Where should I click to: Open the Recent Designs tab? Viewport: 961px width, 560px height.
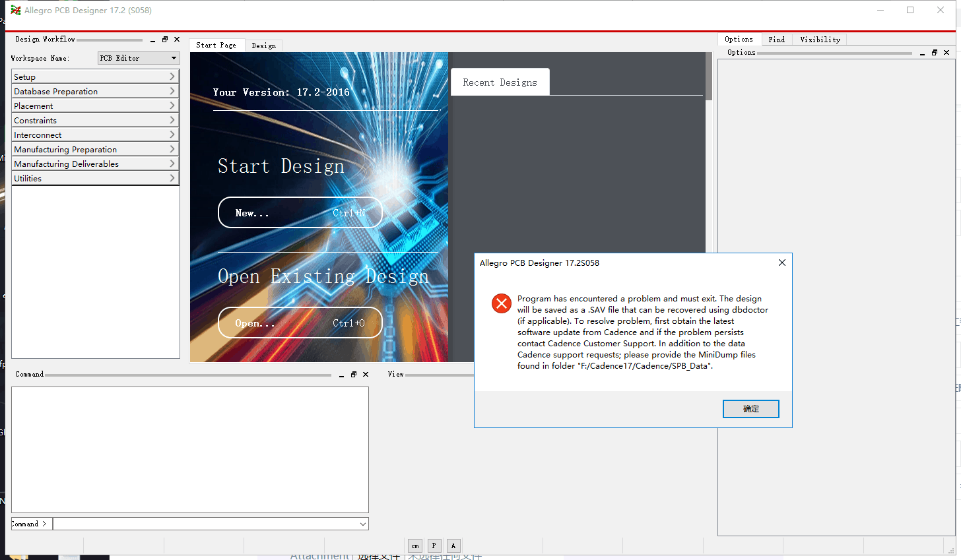point(500,82)
